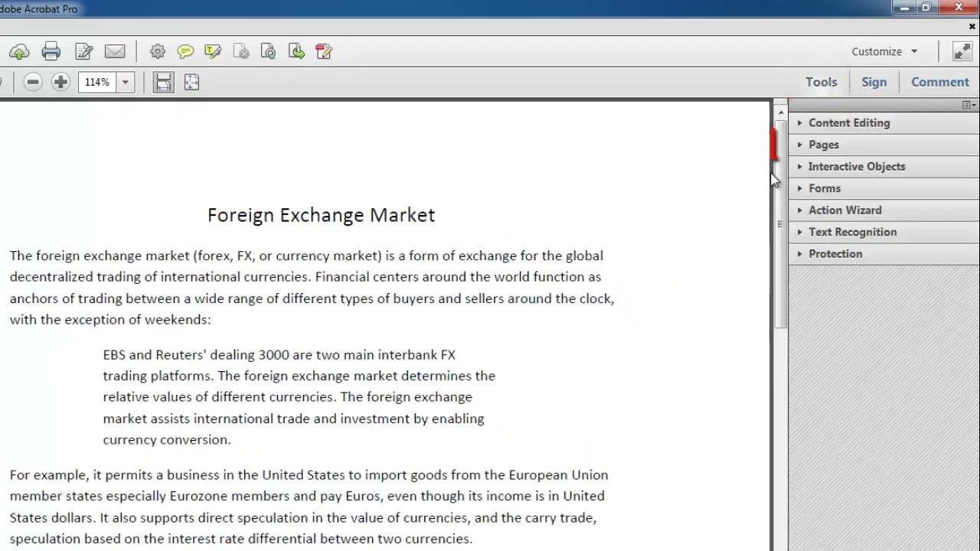This screenshot has height=551, width=980.
Task: Open the gear preferences icon
Action: click(158, 51)
